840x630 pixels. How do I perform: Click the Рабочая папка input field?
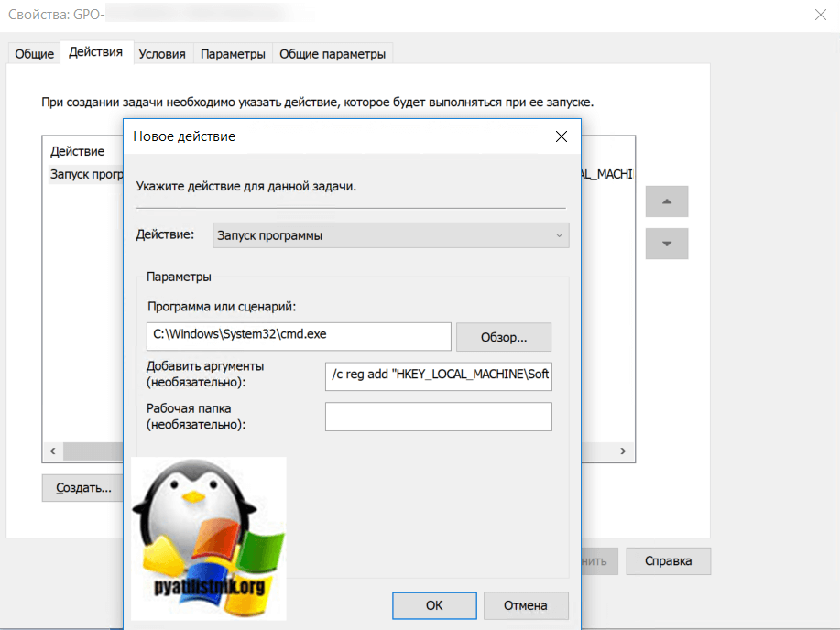click(438, 417)
